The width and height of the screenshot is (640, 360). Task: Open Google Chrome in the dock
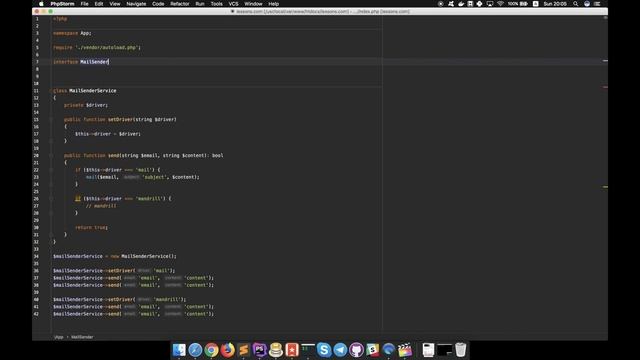[x=211, y=350]
